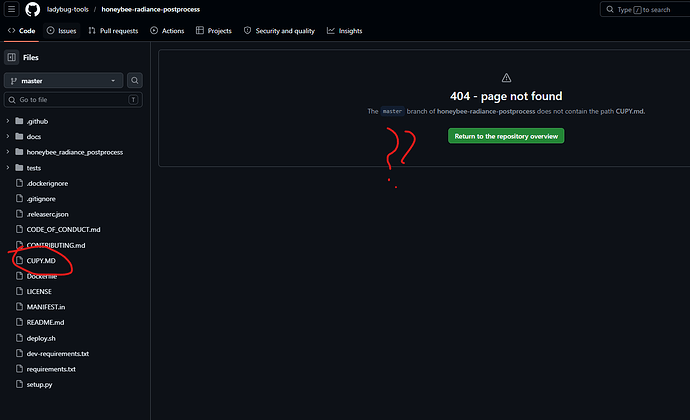This screenshot has height=420, width=690.
Task: Click the file icon beside LICENSE
Action: point(19,291)
